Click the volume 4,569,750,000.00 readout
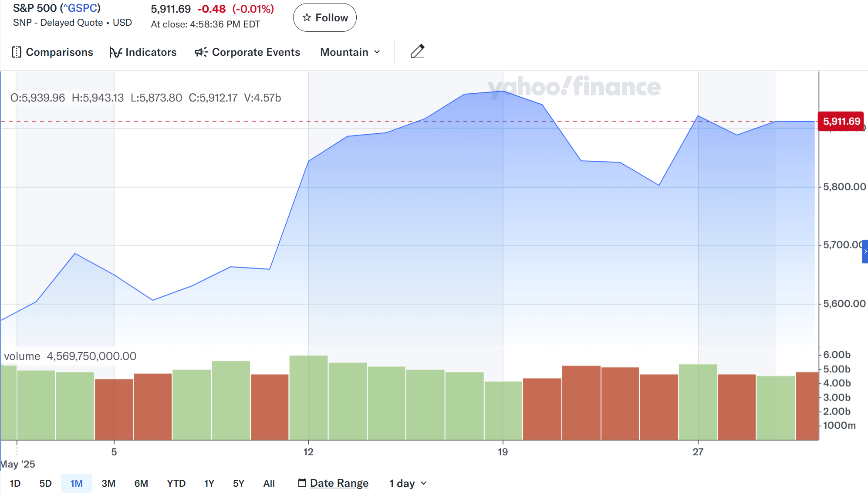The width and height of the screenshot is (868, 495). click(x=70, y=356)
